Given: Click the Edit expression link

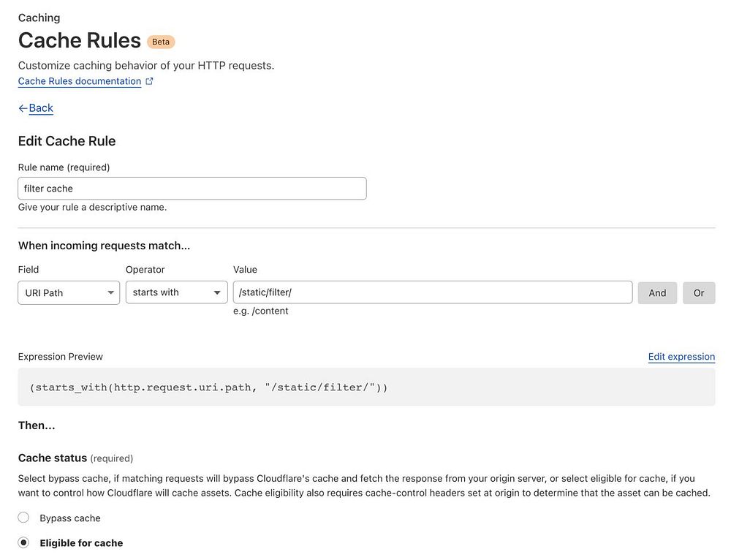Looking at the screenshot, I should pyautogui.click(x=681, y=357).
